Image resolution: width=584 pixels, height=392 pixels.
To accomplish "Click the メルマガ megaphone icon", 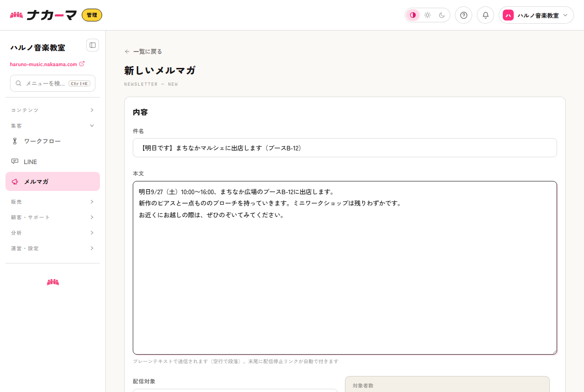I will (15, 181).
